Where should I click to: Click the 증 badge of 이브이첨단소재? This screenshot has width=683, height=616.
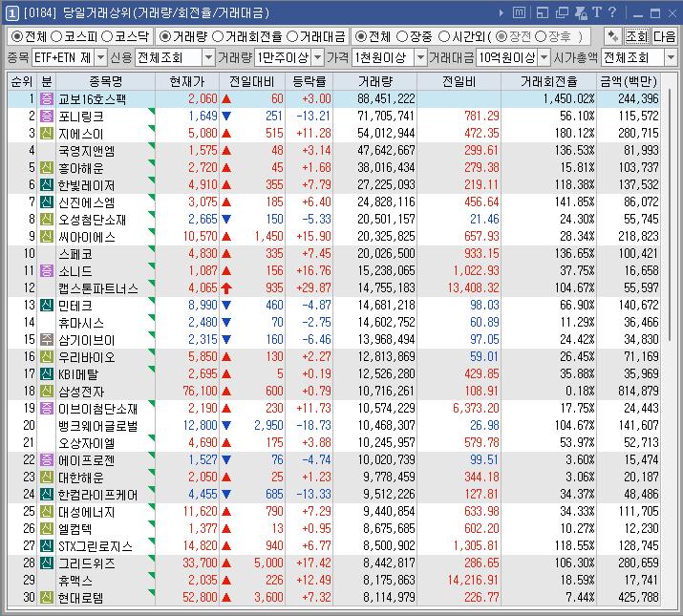(47, 408)
